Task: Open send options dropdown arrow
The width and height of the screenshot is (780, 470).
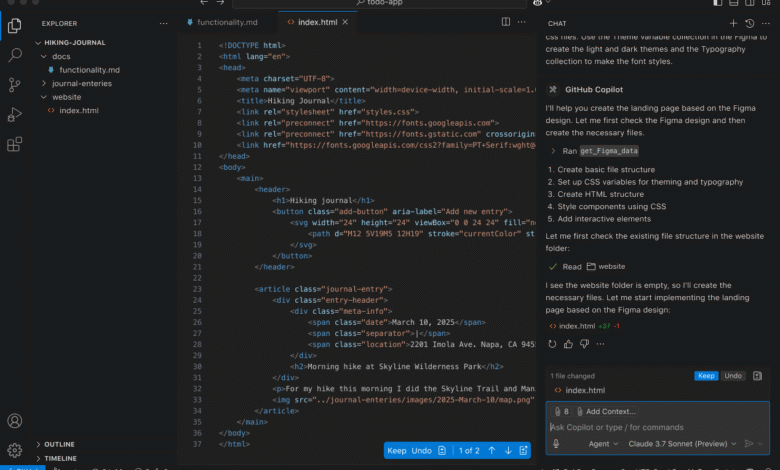Action: click(760, 444)
